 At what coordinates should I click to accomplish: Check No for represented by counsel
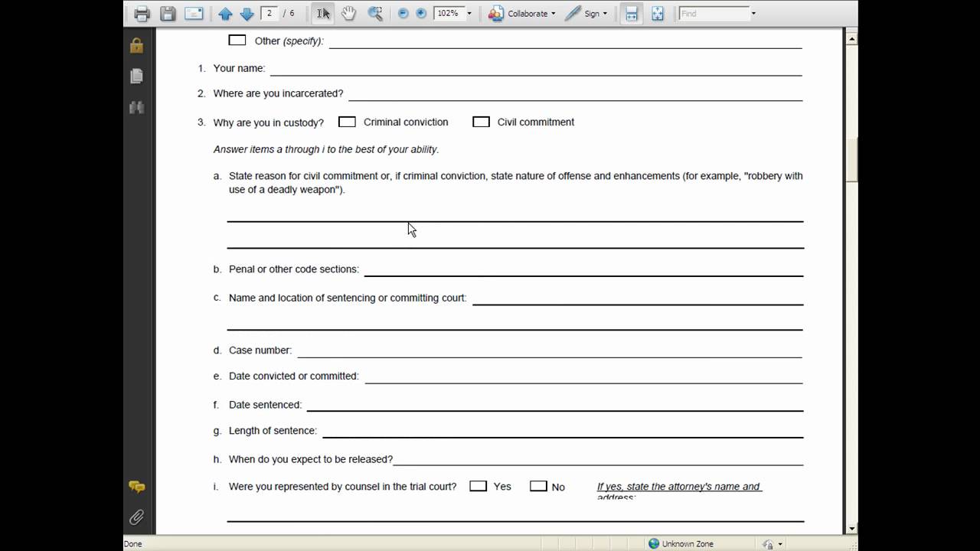pyautogui.click(x=538, y=486)
